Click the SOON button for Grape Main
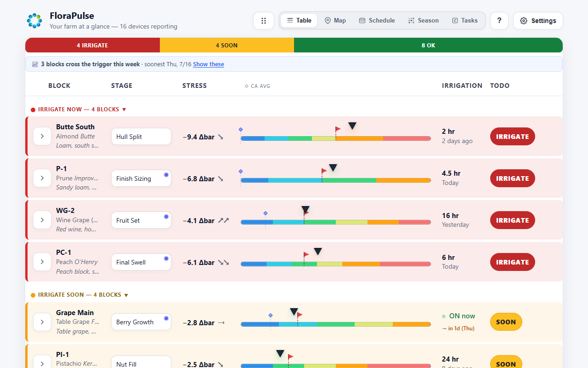The height and width of the screenshot is (368, 588). tap(506, 322)
